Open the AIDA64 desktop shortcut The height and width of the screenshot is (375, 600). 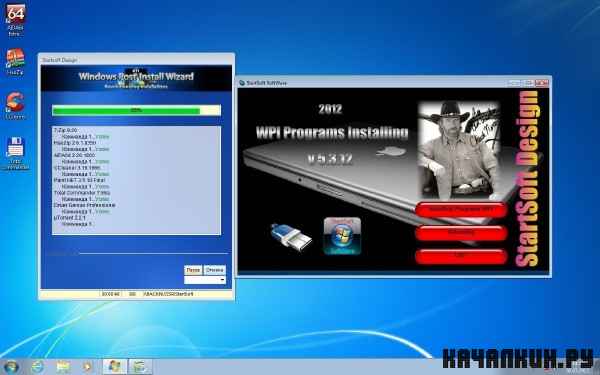[x=15, y=19]
